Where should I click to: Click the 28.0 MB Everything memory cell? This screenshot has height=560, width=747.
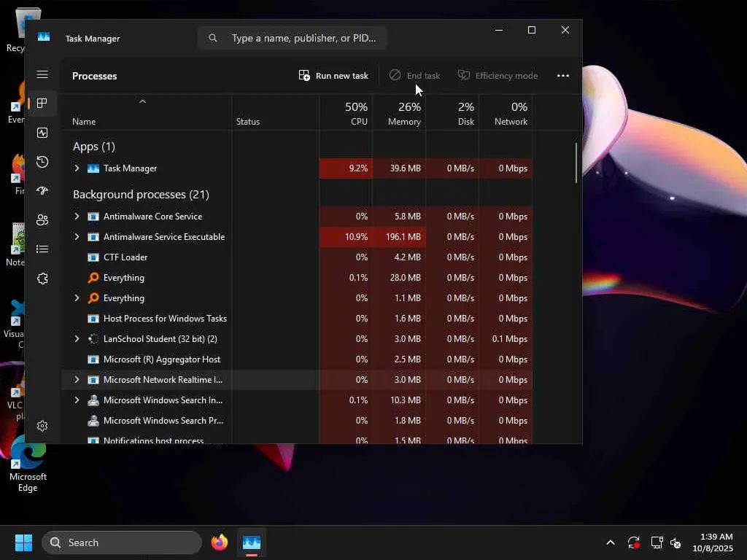399,278
